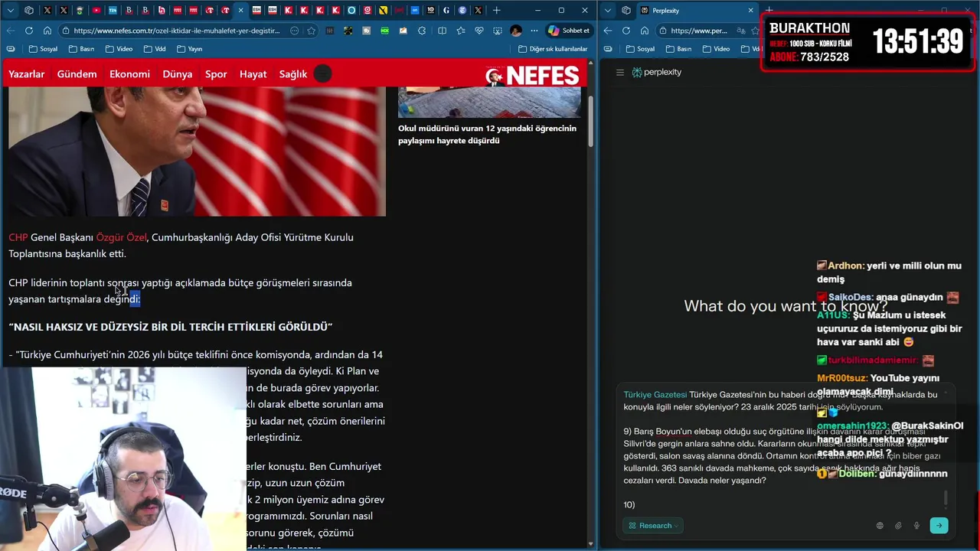The height and width of the screenshot is (551, 980).
Task: Click the back arrow in right browser
Action: (x=608, y=31)
